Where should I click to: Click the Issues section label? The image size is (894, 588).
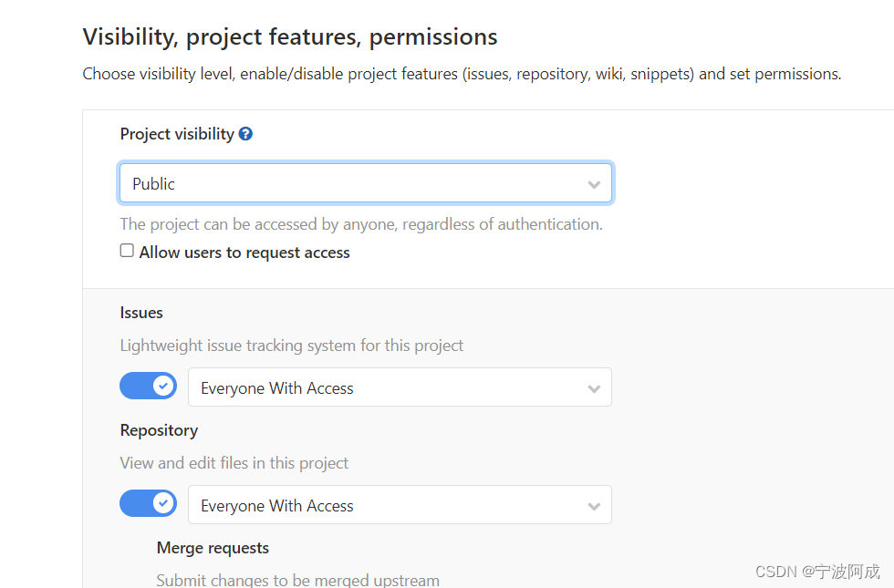pos(141,313)
